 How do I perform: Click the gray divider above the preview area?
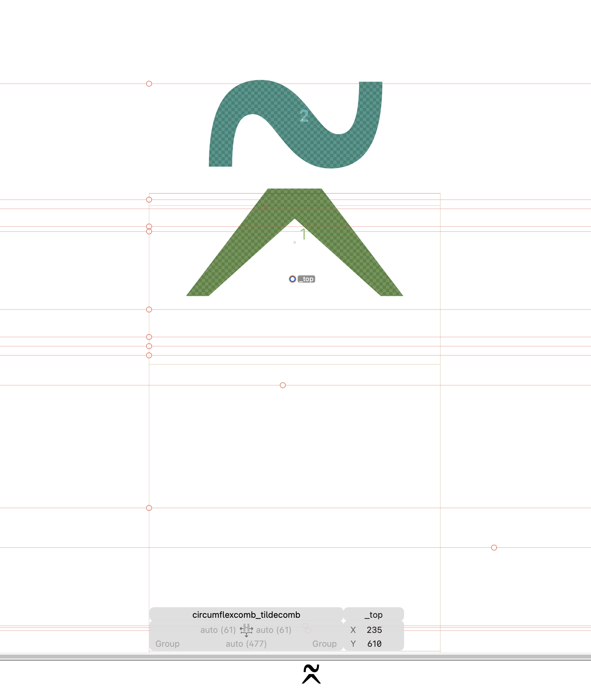pos(295,657)
